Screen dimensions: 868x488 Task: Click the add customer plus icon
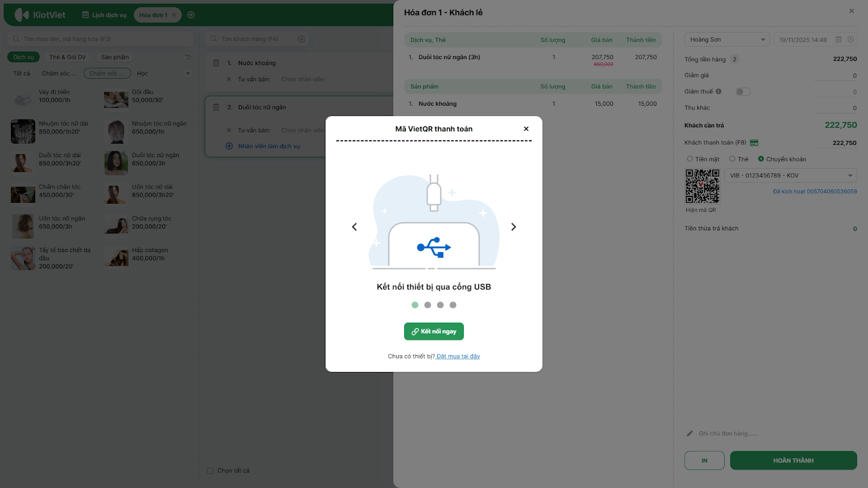(302, 39)
